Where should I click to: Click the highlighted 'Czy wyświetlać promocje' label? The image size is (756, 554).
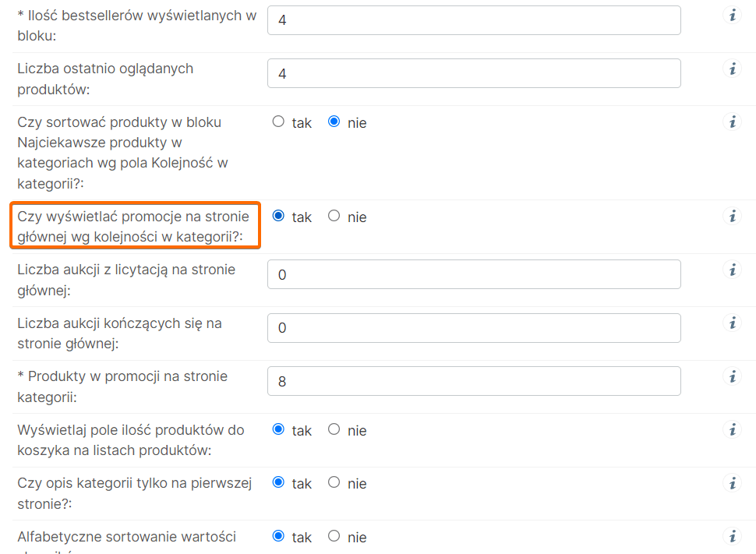pyautogui.click(x=134, y=226)
